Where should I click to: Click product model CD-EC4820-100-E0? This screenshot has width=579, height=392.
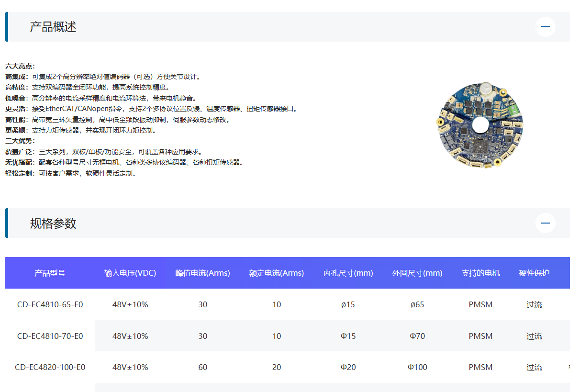[x=50, y=367]
